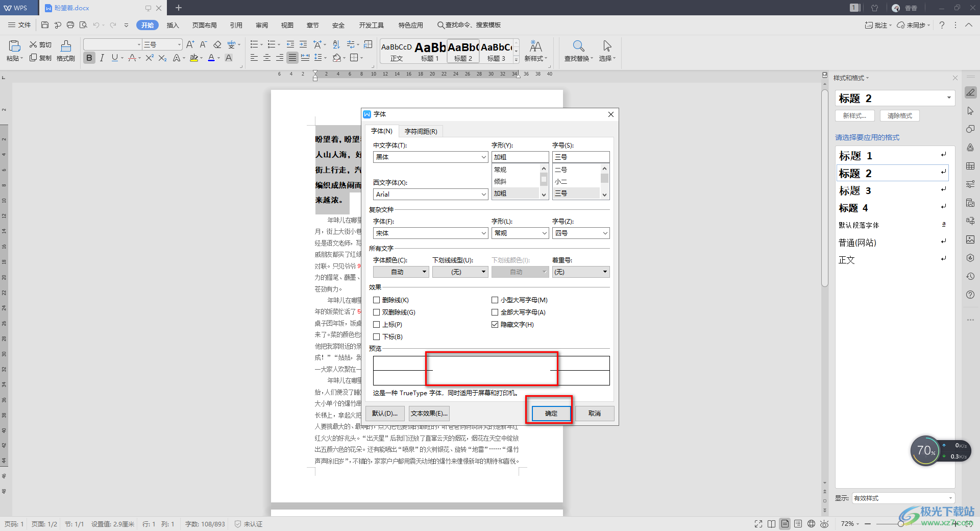Click 清除格式 button in styles pane

pos(899,116)
